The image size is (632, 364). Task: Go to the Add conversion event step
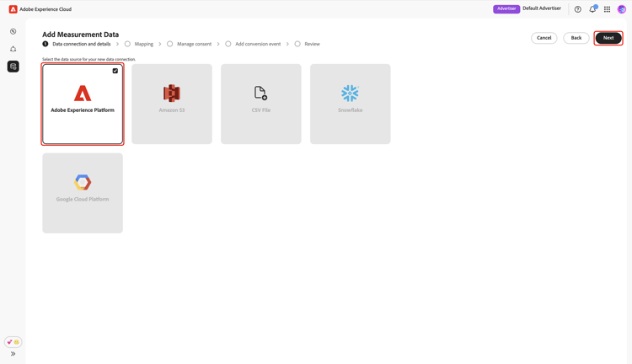coord(253,44)
